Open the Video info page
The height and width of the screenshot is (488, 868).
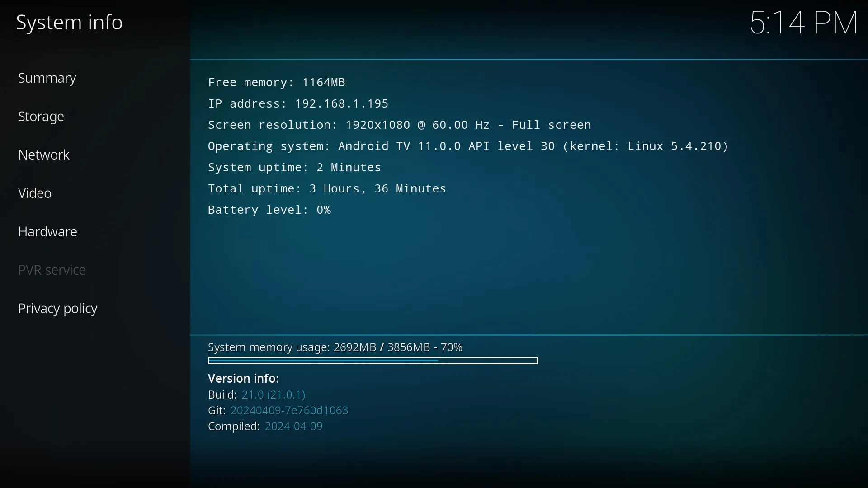coord(35,193)
